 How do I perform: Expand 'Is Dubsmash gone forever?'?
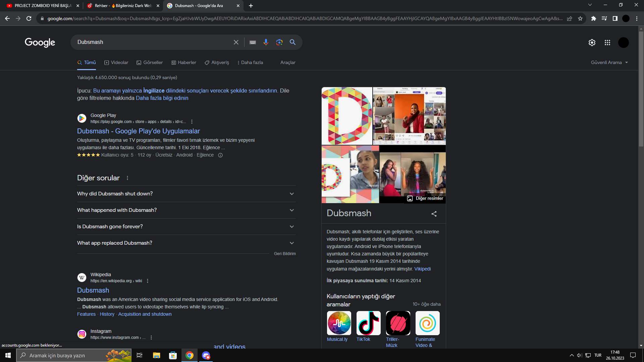click(186, 227)
